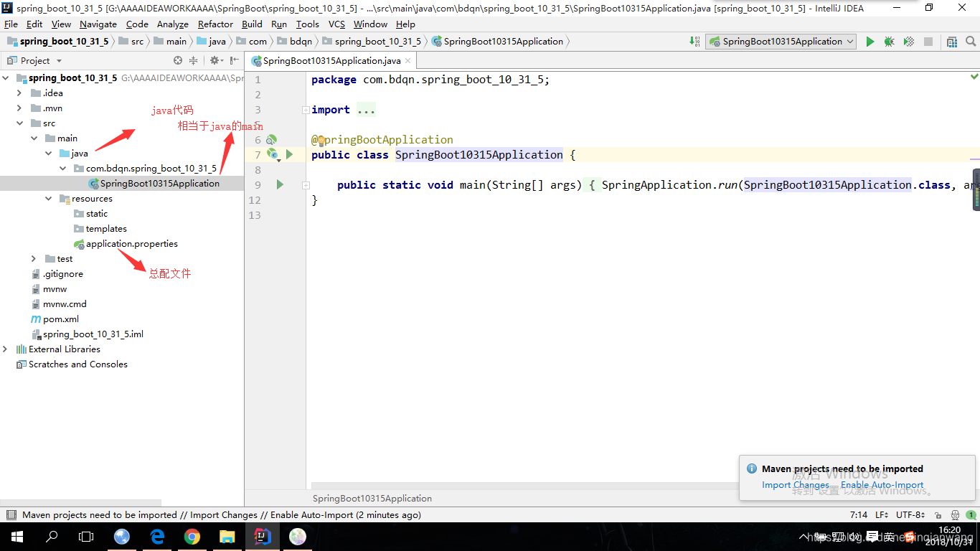
Task: Open the File menu
Action: 11,24
